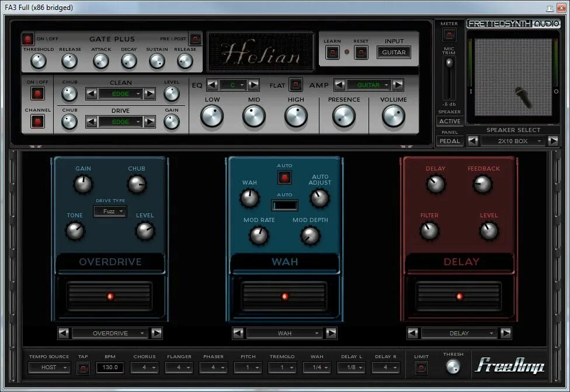Viewport: 570px width, 392px height.
Task: Select previous Clean model arrow
Action: tap(91, 93)
